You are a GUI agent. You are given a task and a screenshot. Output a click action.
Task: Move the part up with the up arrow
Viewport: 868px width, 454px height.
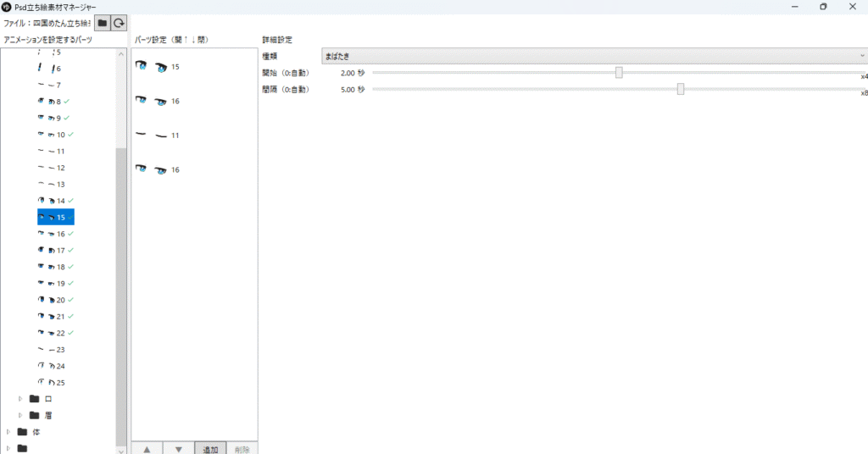[x=147, y=449]
